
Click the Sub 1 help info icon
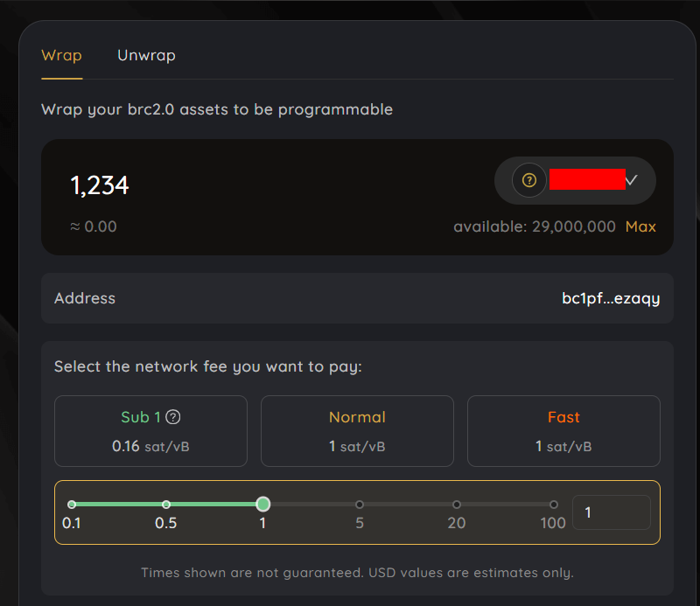[x=173, y=417]
